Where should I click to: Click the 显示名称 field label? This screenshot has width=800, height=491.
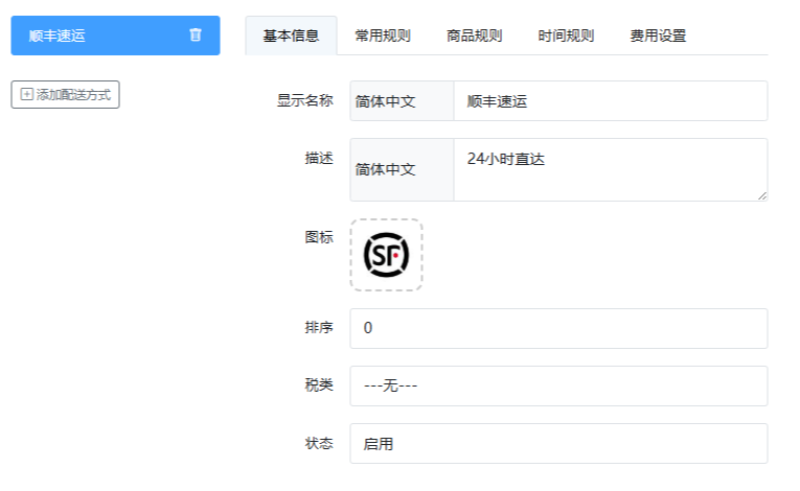point(305,101)
